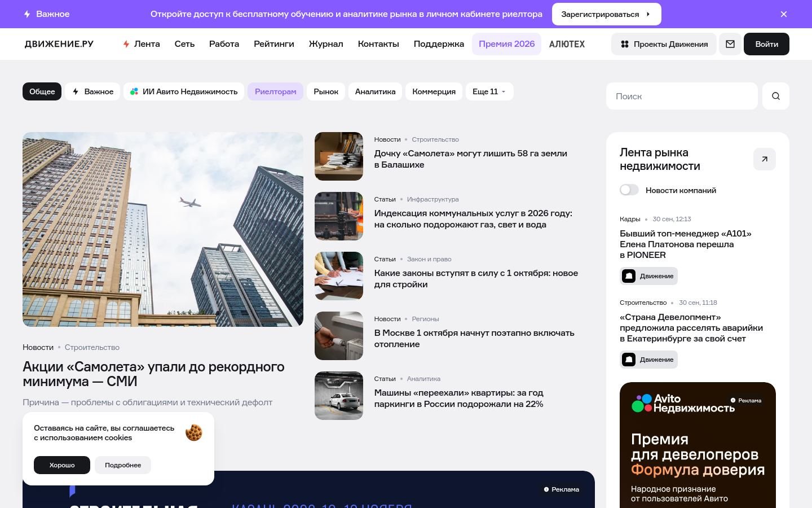This screenshot has height=508, width=812.
Task: Click Подробнее in the cookie notice
Action: click(x=123, y=465)
